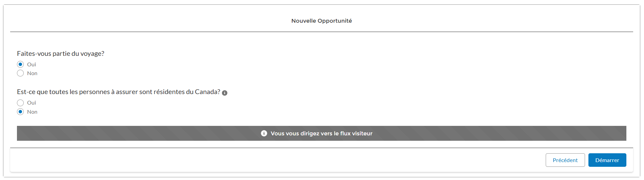Click the Démarrer button
This screenshot has width=644, height=180.
point(607,160)
